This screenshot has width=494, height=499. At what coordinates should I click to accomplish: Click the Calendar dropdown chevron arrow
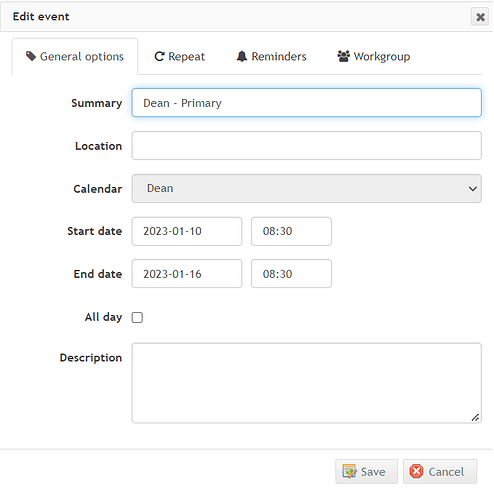click(472, 189)
